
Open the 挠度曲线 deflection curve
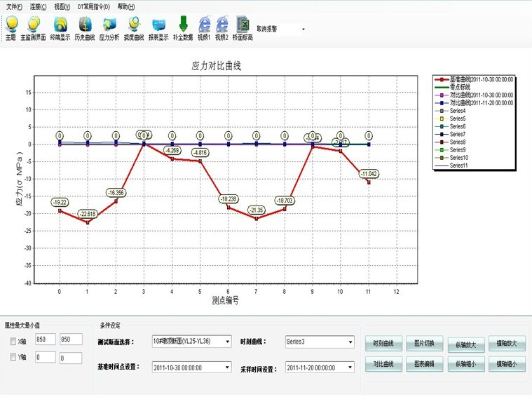tap(134, 25)
